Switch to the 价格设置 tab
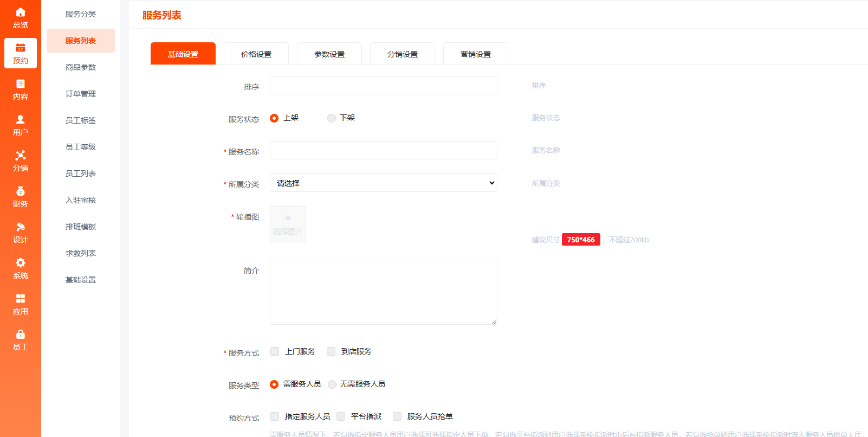Image resolution: width=868 pixels, height=437 pixels. 256,54
